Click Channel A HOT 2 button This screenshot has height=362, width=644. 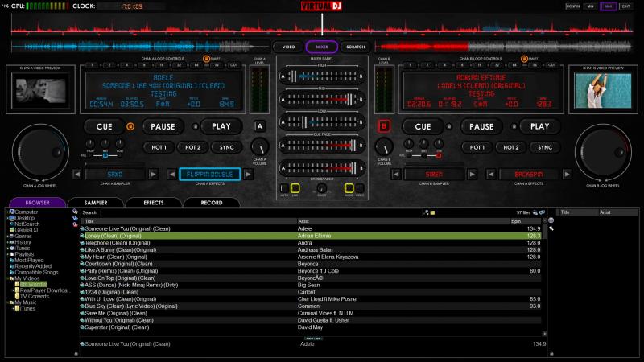click(x=192, y=147)
